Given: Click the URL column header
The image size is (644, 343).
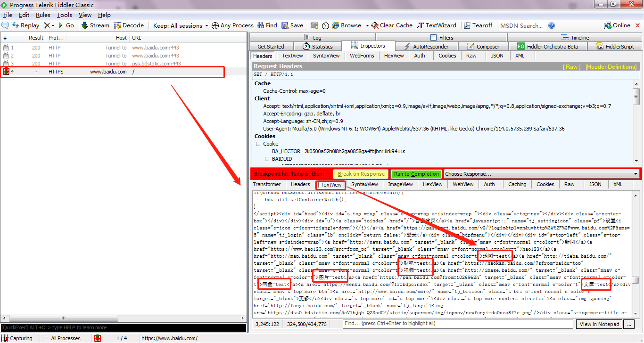Looking at the screenshot, I should click(188, 38).
